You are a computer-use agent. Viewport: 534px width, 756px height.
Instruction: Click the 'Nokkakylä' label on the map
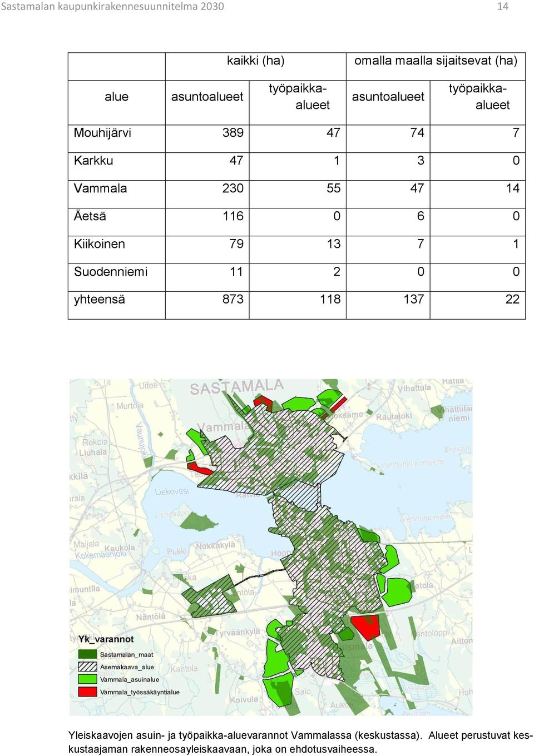pyautogui.click(x=216, y=546)
